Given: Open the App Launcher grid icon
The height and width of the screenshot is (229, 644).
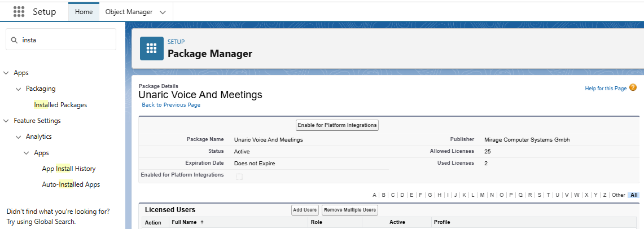Looking at the screenshot, I should tap(19, 12).
